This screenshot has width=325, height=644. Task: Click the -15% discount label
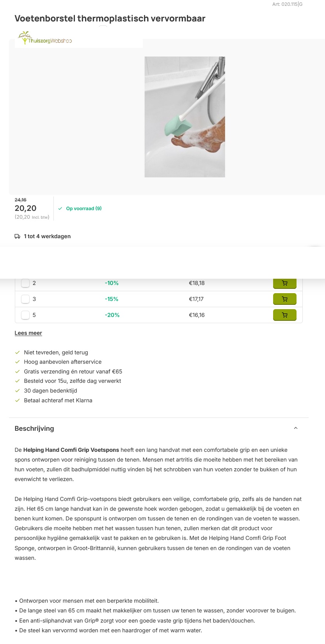pos(112,299)
